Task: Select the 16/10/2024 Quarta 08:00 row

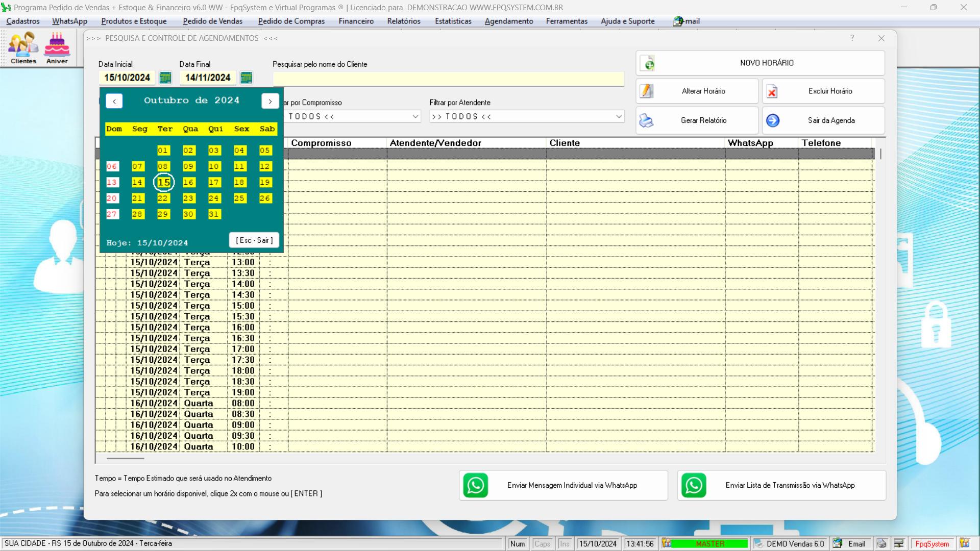Action: coord(484,403)
